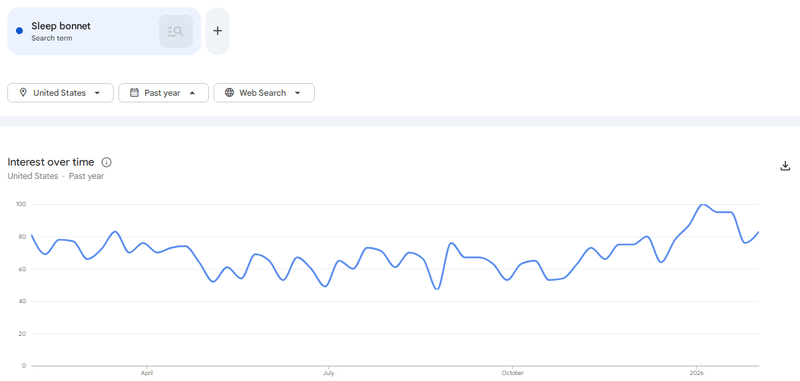
Task: Click the 'Interest over time' heading
Action: click(51, 162)
